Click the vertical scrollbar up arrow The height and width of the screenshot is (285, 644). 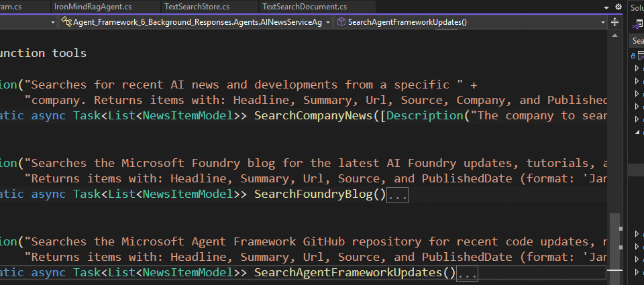point(614,35)
